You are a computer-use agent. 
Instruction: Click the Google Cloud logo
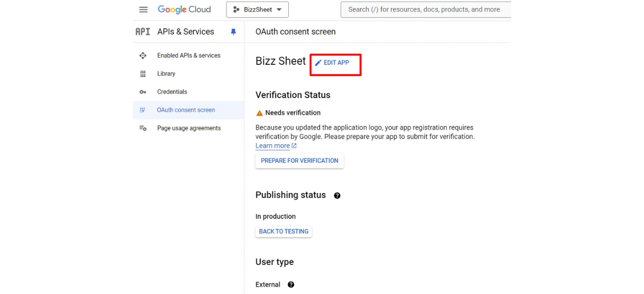pyautogui.click(x=184, y=10)
